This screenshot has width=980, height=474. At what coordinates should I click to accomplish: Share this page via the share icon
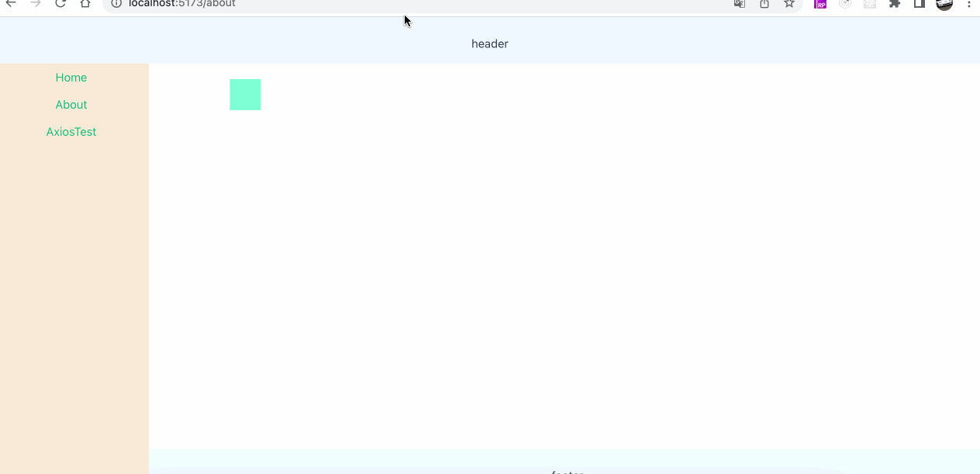pos(764,3)
